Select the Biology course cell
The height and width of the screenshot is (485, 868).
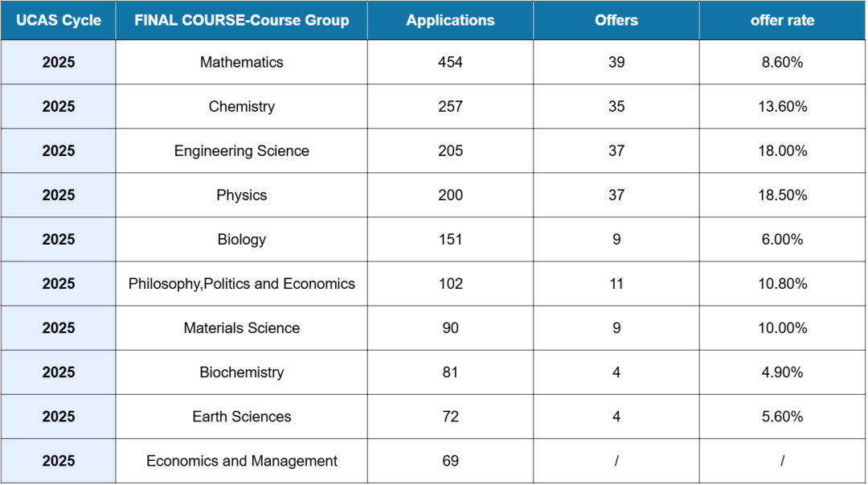point(242,239)
